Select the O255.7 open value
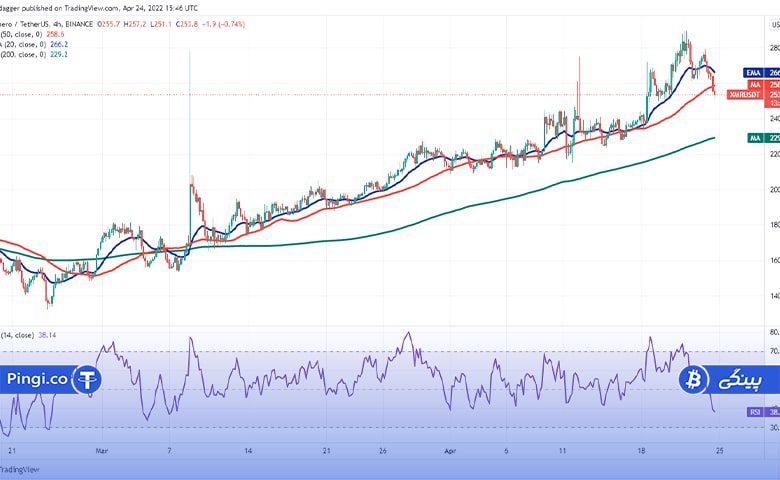Viewport: 780px width, 480px height. [x=108, y=24]
